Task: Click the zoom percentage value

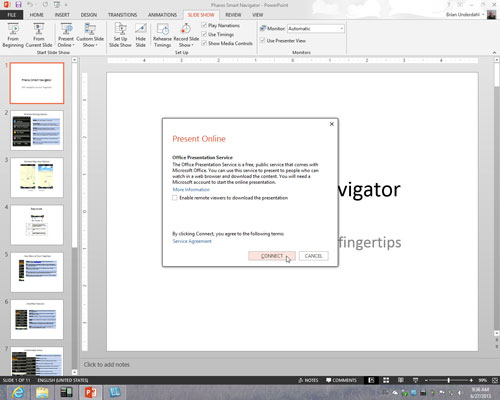Action: [x=483, y=380]
